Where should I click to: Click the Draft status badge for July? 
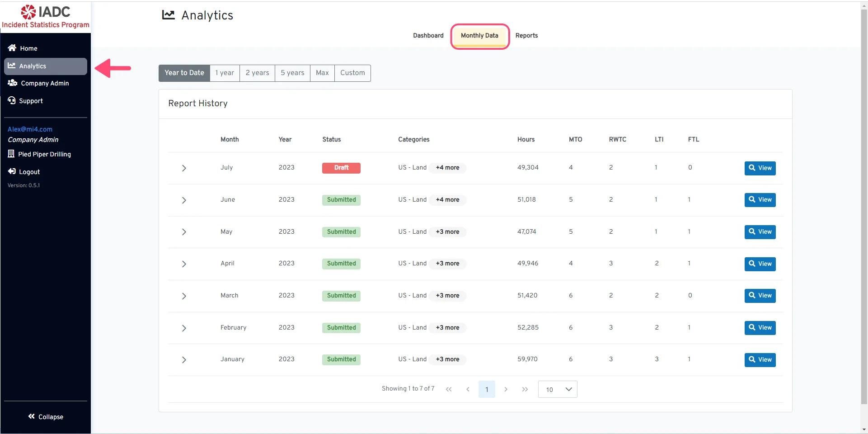pos(341,168)
